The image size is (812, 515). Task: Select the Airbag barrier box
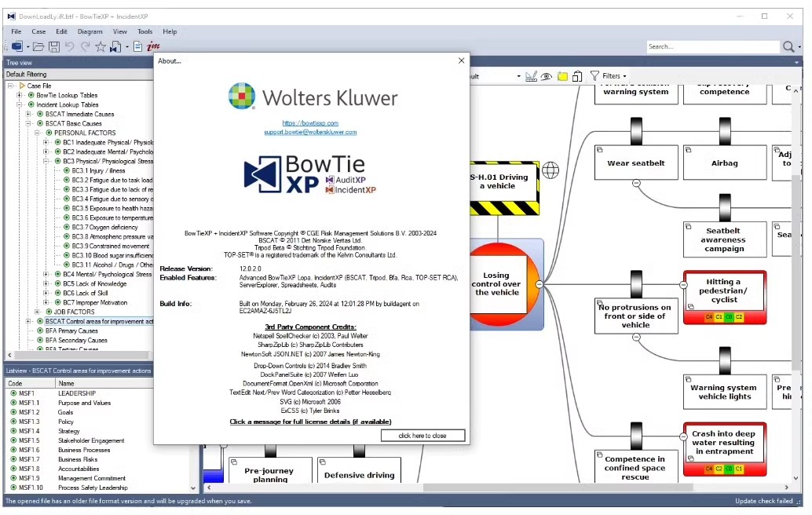725,163
